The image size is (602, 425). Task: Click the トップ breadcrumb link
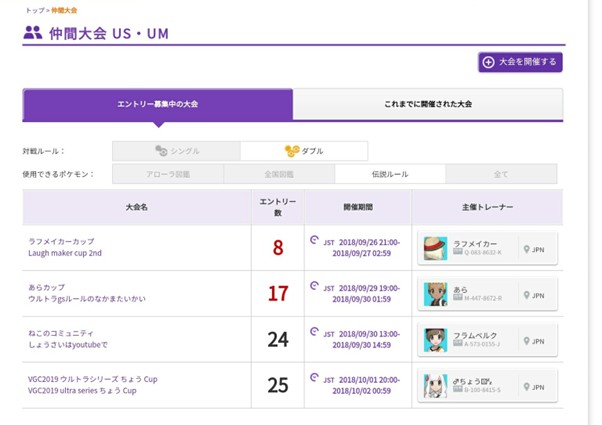point(35,10)
